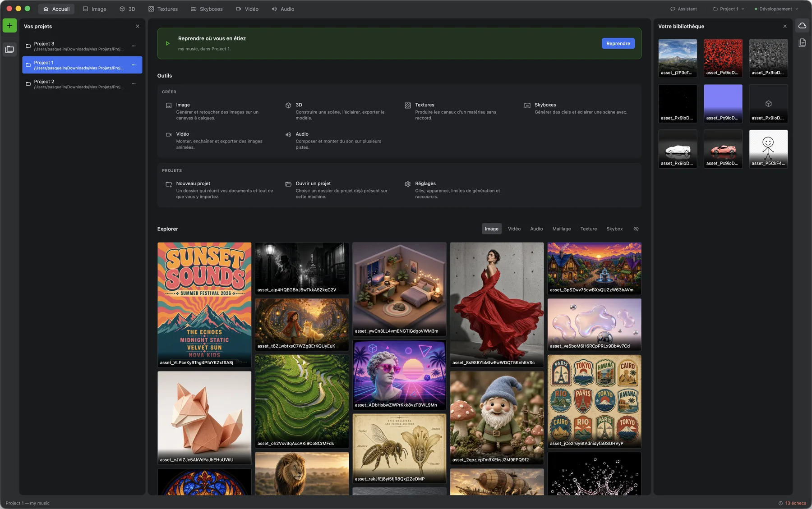Image resolution: width=812 pixels, height=509 pixels.
Task: Open options menu for Project 3
Action: point(134,46)
